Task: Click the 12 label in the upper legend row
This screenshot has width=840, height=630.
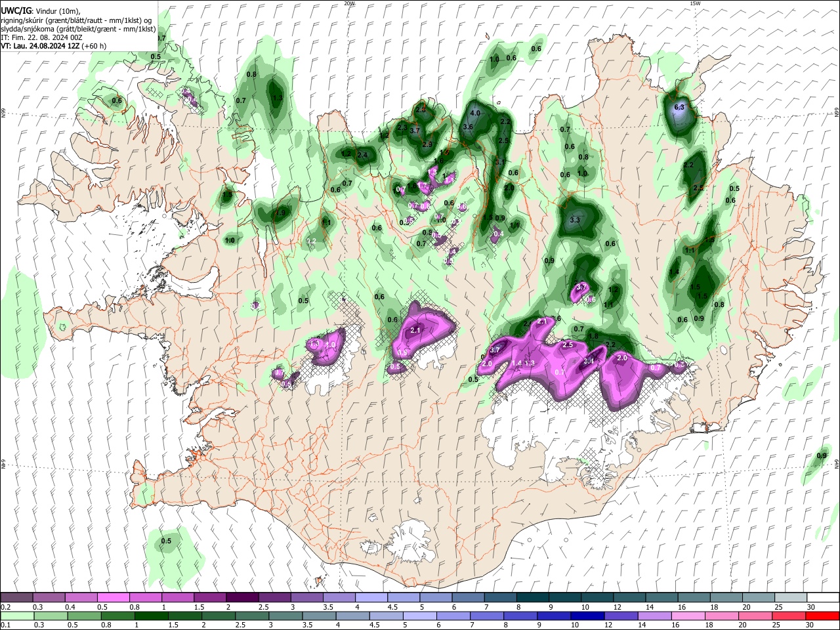Action: [618, 607]
